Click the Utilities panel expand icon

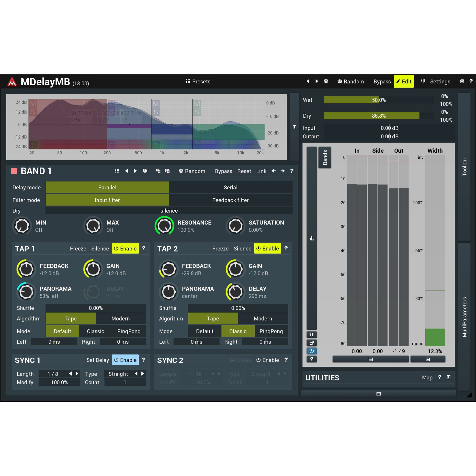click(448, 377)
